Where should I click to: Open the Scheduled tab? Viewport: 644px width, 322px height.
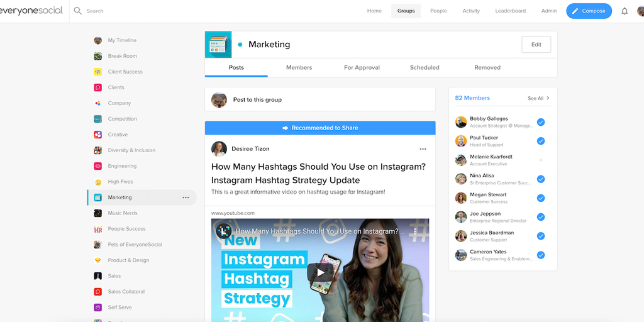pos(425,67)
